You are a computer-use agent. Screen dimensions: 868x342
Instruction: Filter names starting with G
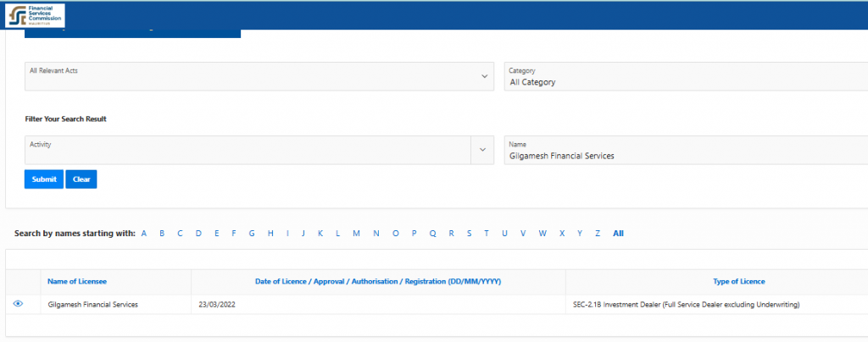click(251, 233)
